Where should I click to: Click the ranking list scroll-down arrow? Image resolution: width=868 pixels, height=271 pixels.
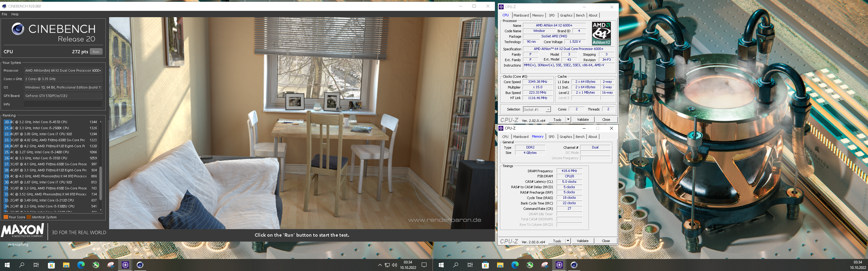pos(101,210)
